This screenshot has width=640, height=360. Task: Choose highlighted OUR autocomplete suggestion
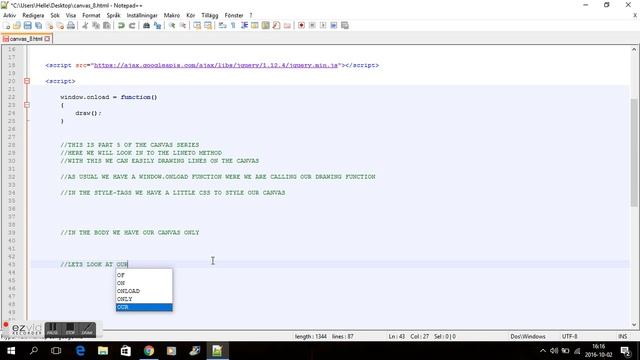coord(144,307)
